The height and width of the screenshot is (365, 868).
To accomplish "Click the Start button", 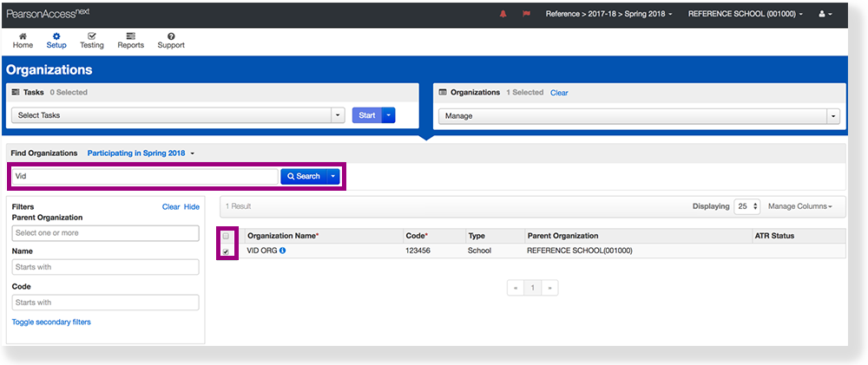I will [366, 115].
